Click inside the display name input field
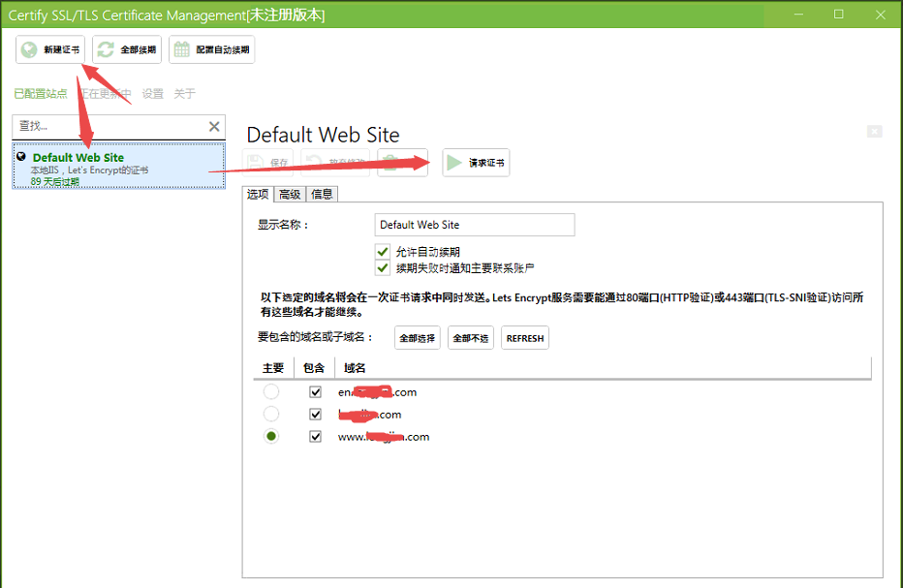The width and height of the screenshot is (903, 588). [x=474, y=225]
